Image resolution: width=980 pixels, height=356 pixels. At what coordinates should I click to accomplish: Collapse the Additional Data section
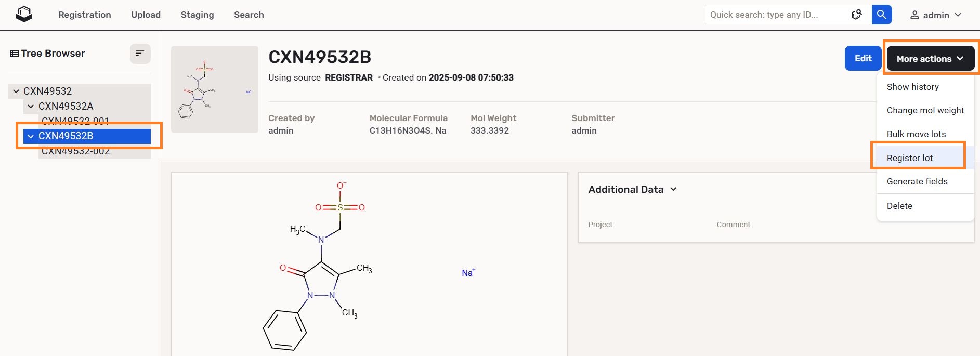[673, 189]
